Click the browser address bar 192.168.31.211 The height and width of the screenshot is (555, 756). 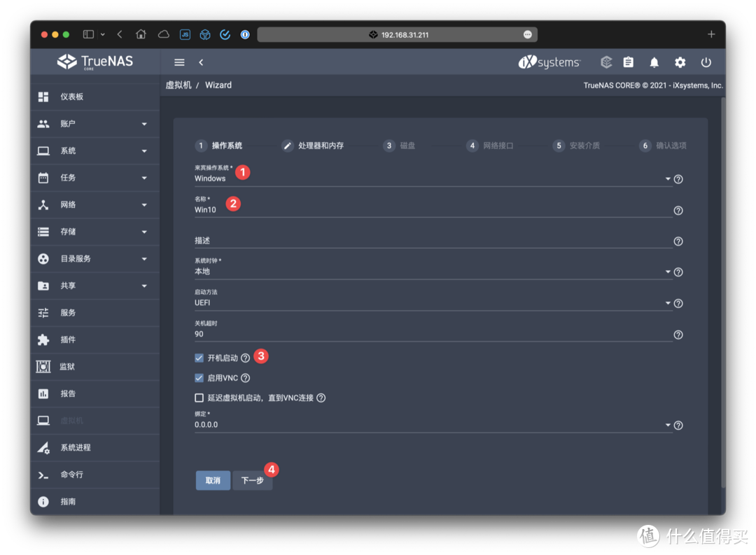point(398,35)
